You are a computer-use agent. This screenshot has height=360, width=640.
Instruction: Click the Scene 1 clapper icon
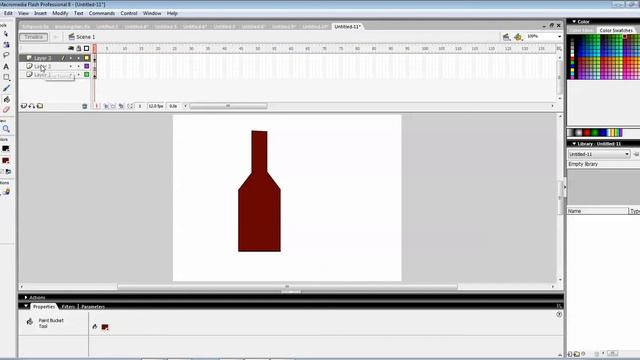71,37
